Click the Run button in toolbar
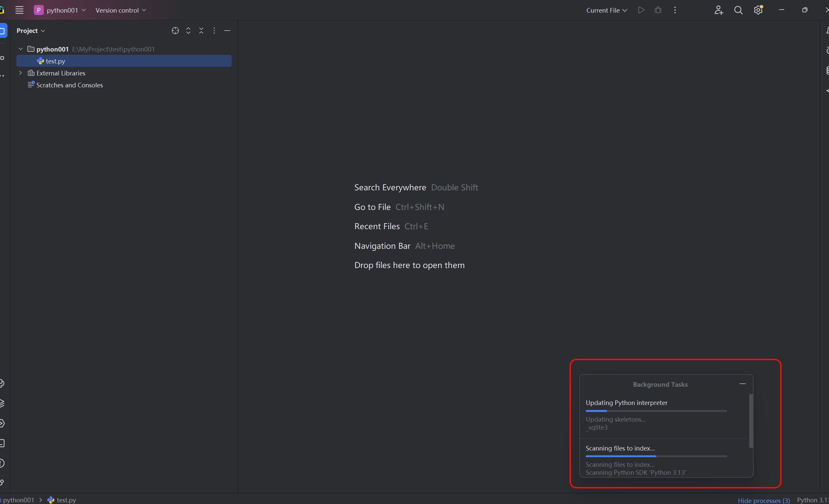Image resolution: width=829 pixels, height=504 pixels. pos(641,10)
